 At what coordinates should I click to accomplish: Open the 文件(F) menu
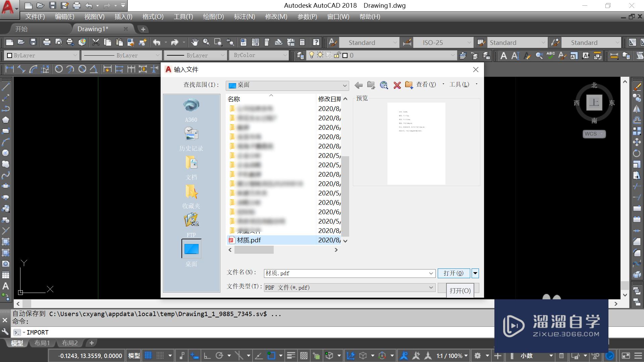(x=35, y=16)
